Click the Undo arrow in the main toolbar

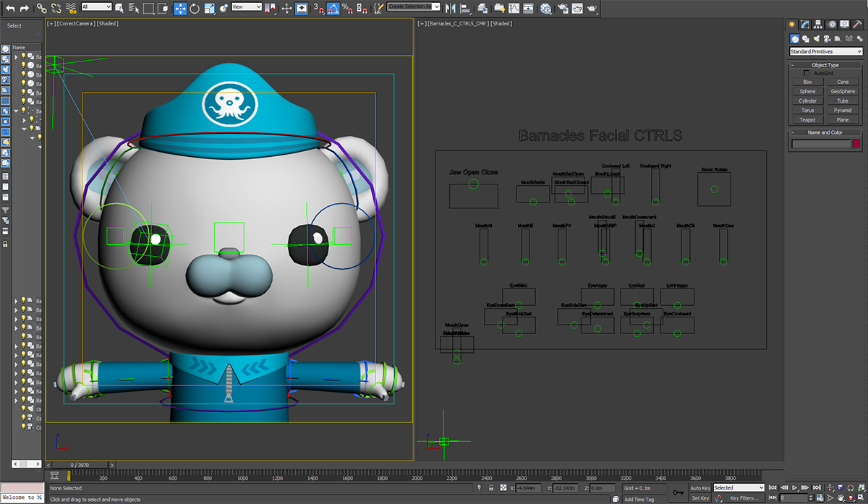click(x=10, y=9)
